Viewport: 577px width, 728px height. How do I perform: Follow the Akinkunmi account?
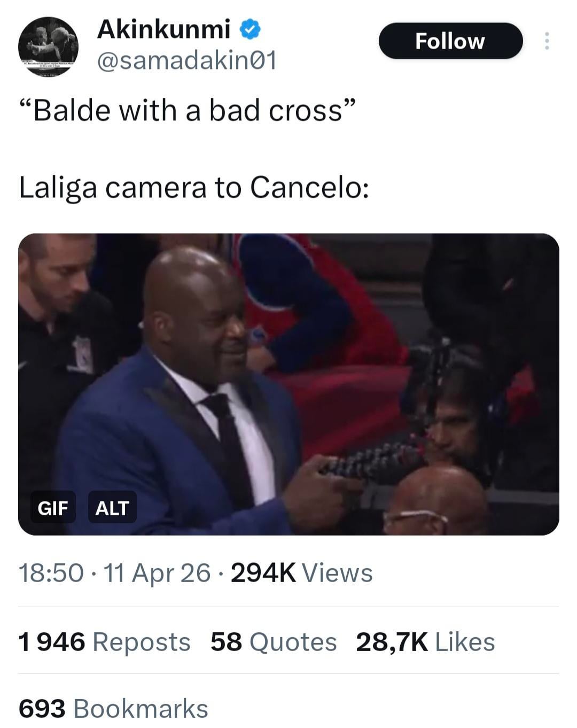pyautogui.click(x=450, y=41)
